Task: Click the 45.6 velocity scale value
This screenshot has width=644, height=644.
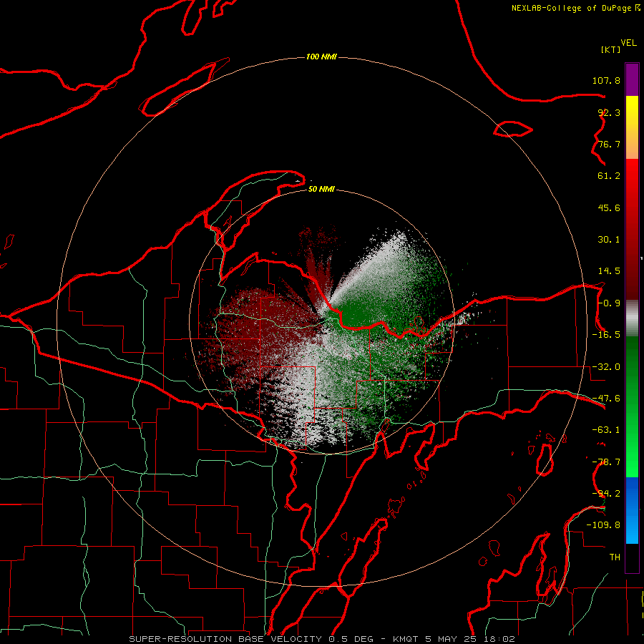Action: (x=609, y=208)
